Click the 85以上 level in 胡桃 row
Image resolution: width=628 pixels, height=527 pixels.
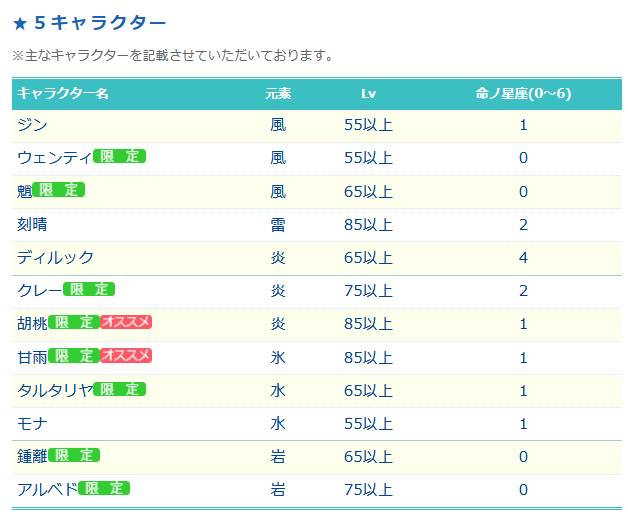[368, 324]
